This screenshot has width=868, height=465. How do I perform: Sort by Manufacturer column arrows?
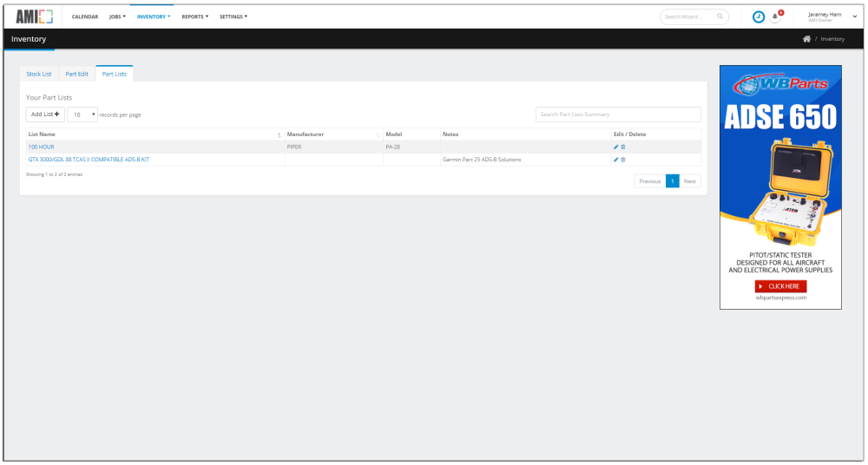(x=378, y=134)
